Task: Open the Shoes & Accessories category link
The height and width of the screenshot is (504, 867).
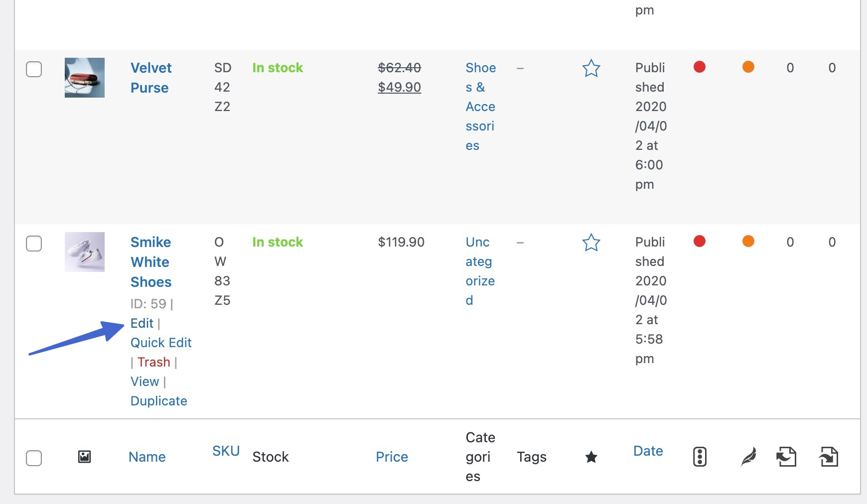Action: click(481, 107)
